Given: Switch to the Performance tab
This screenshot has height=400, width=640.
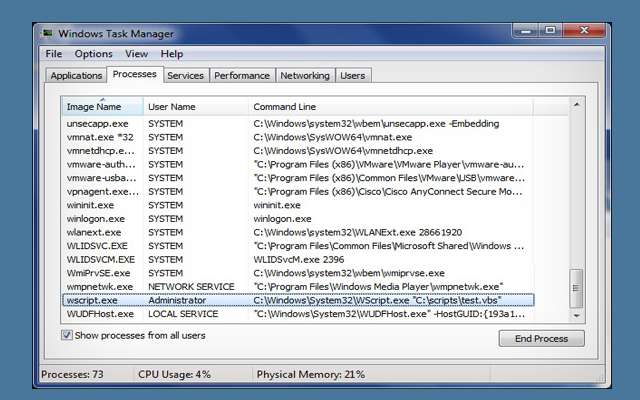Looking at the screenshot, I should point(242,75).
